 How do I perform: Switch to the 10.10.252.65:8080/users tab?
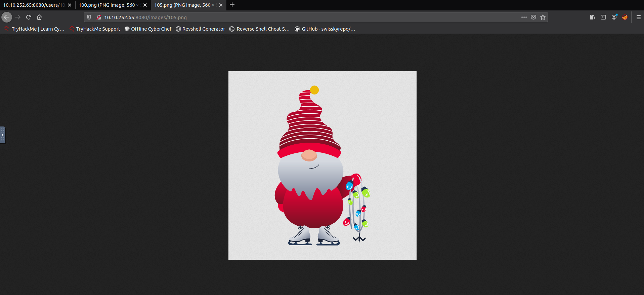(34, 5)
